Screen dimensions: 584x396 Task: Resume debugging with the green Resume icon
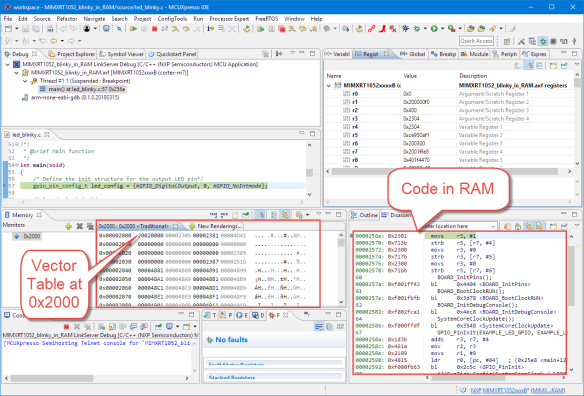click(x=133, y=29)
